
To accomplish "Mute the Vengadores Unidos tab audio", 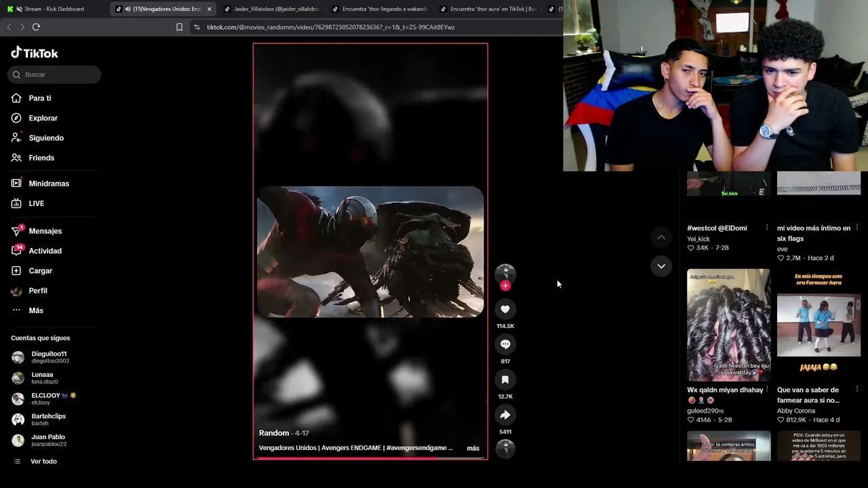I will [127, 9].
